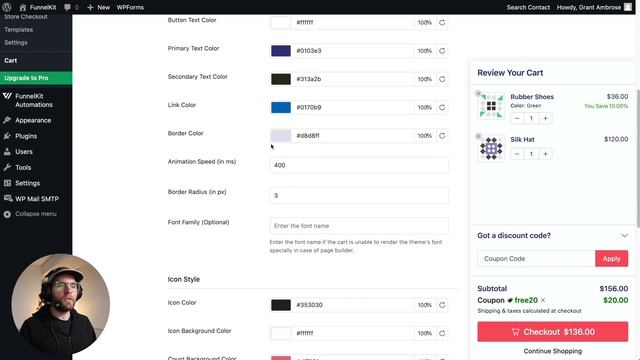The image size is (640, 360).
Task: Click the Silk Hat product name
Action: 522,140
